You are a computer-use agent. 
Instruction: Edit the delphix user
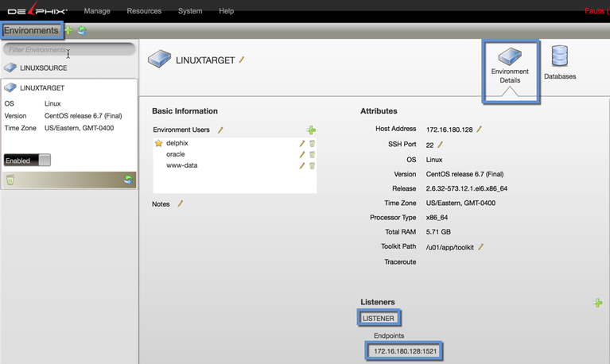(x=302, y=144)
